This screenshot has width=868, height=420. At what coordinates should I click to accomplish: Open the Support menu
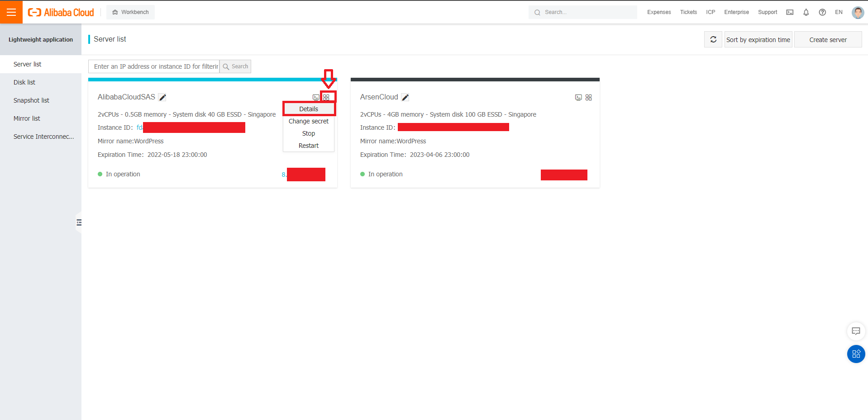pyautogui.click(x=768, y=12)
